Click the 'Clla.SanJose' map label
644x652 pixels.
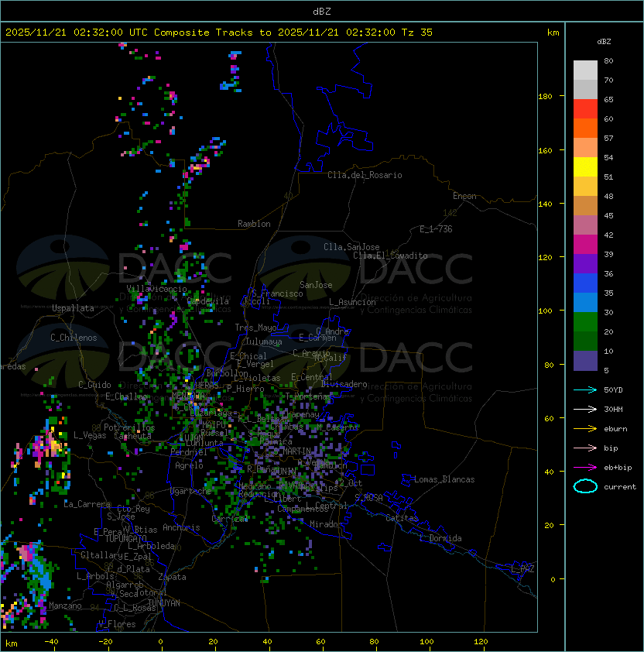tap(351, 247)
